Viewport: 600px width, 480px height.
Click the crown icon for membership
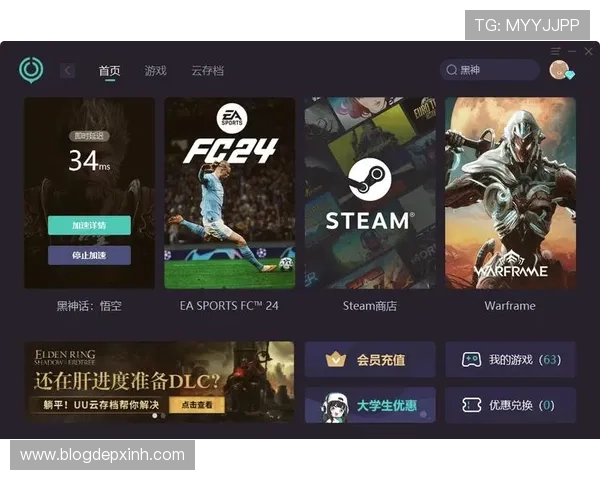(336, 359)
